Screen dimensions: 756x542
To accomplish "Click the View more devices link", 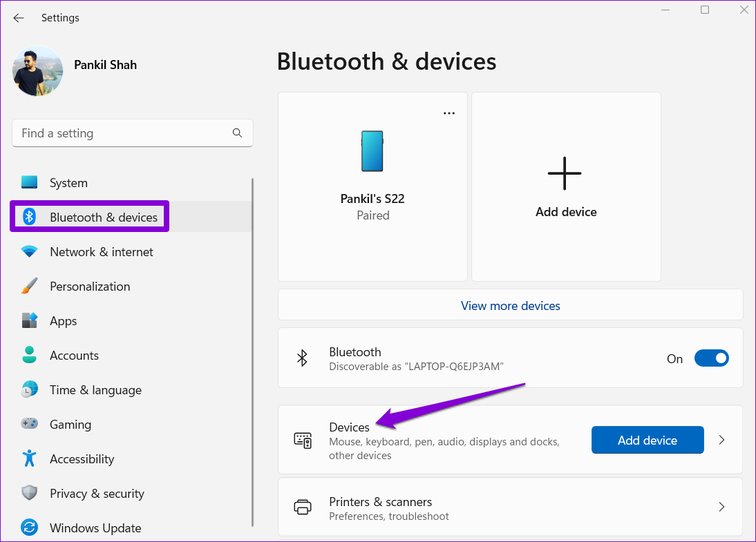I will [x=510, y=306].
